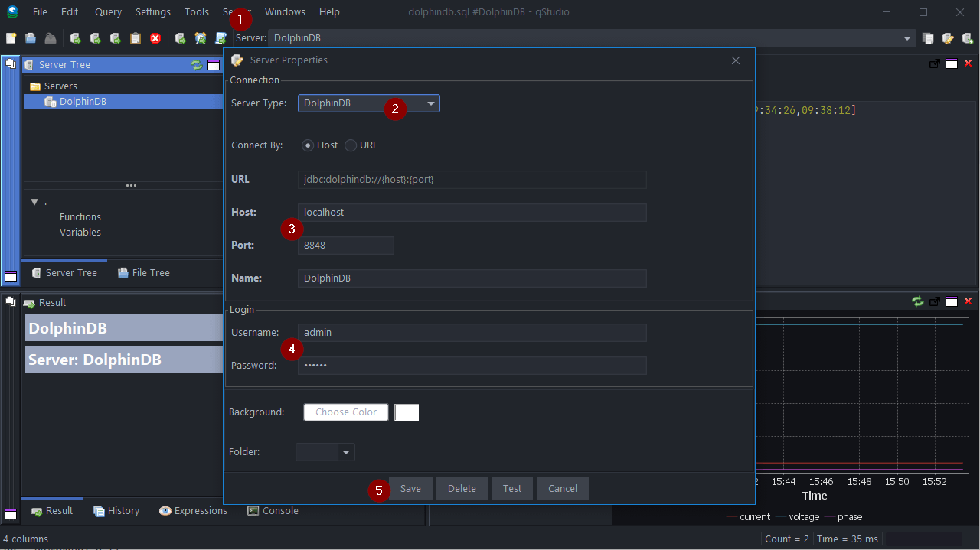Click the voltage legend entry in chart

coord(796,517)
